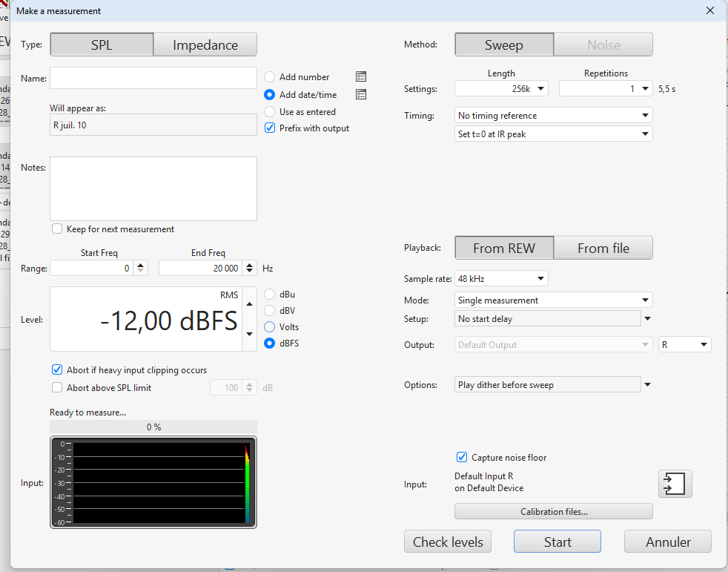Expand the Options Play dither arrow

click(x=648, y=385)
